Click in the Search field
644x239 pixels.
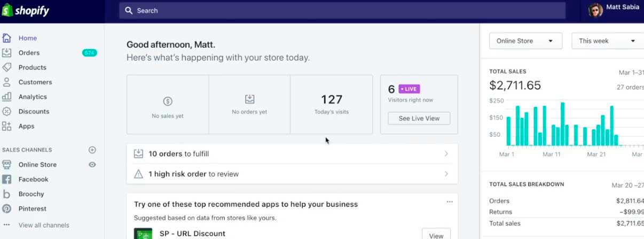342,11
